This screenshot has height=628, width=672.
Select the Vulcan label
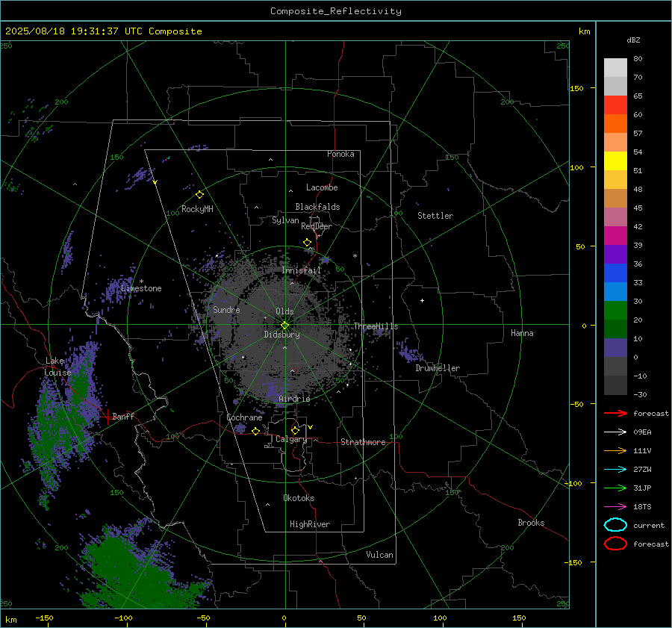(x=379, y=555)
